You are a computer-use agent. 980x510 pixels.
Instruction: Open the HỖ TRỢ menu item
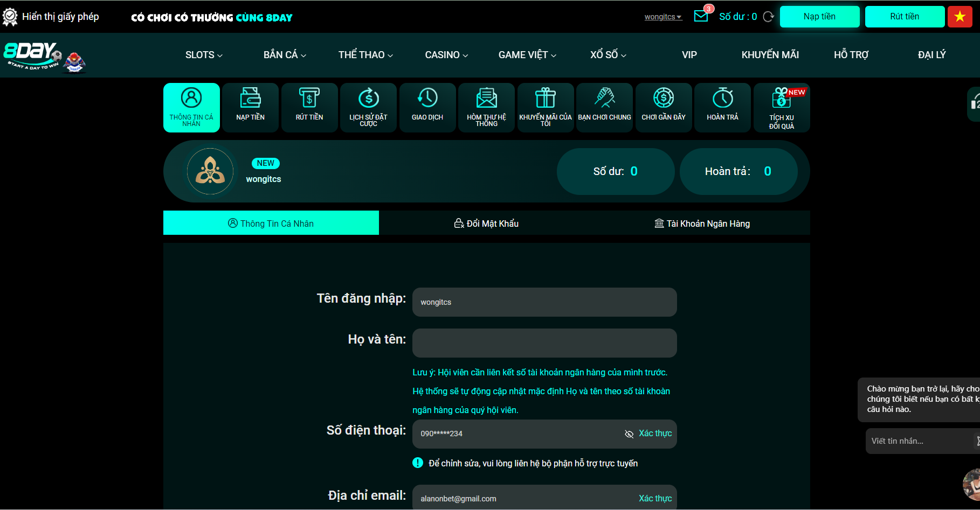[x=851, y=55]
